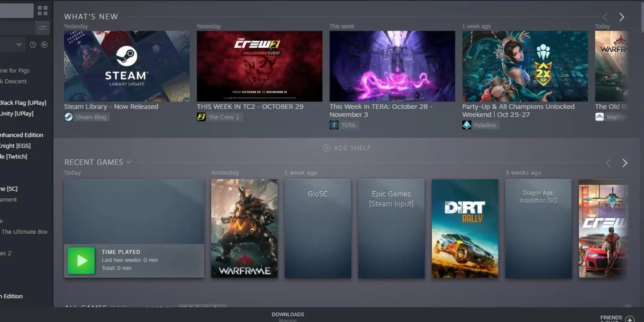The height and width of the screenshot is (322, 644).
Task: Open The Crew 2 game cover in Recent Games
Action: point(603,229)
